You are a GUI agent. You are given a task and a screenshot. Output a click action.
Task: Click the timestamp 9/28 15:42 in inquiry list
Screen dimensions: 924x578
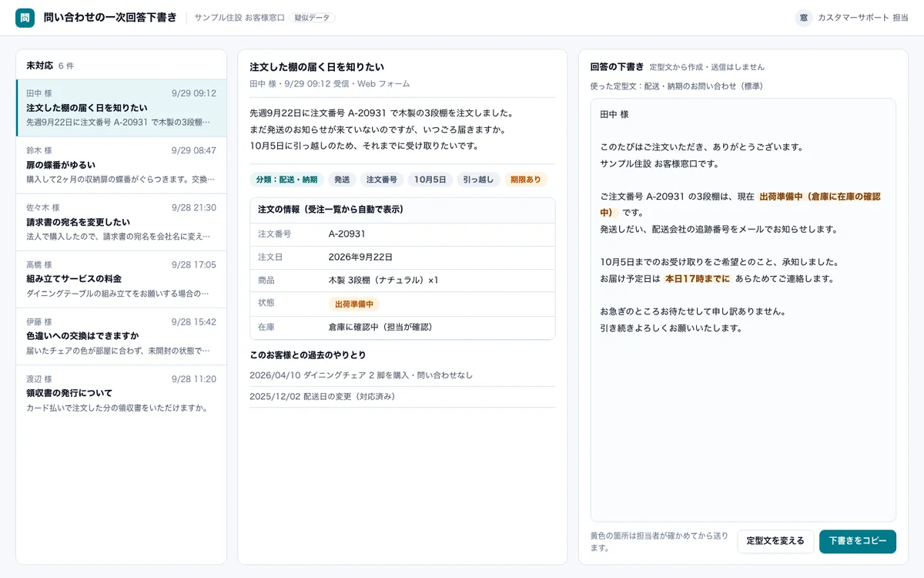coord(194,322)
